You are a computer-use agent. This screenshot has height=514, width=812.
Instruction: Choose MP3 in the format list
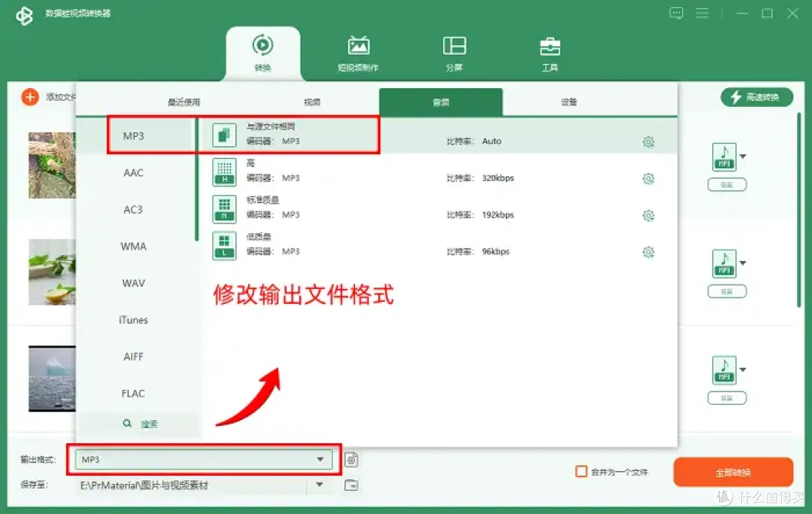pos(134,135)
